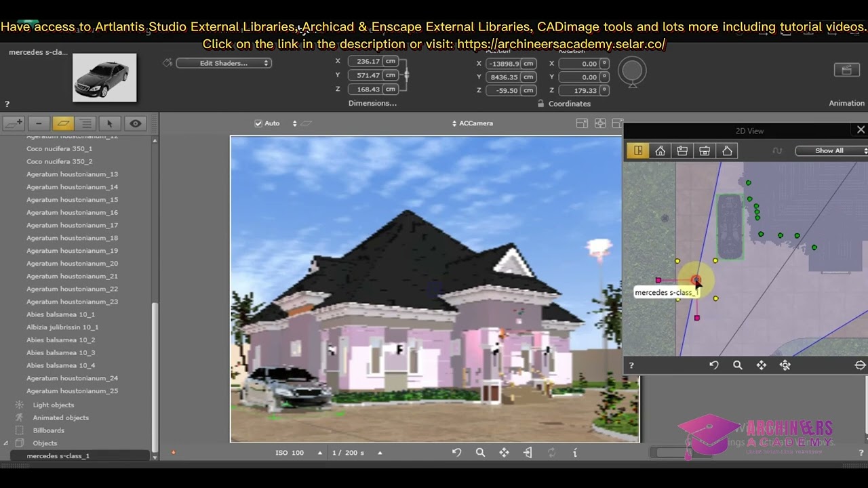Select Ageratum houstonianum_17 in the list
Image resolution: width=868 pixels, height=488 pixels.
point(72,225)
